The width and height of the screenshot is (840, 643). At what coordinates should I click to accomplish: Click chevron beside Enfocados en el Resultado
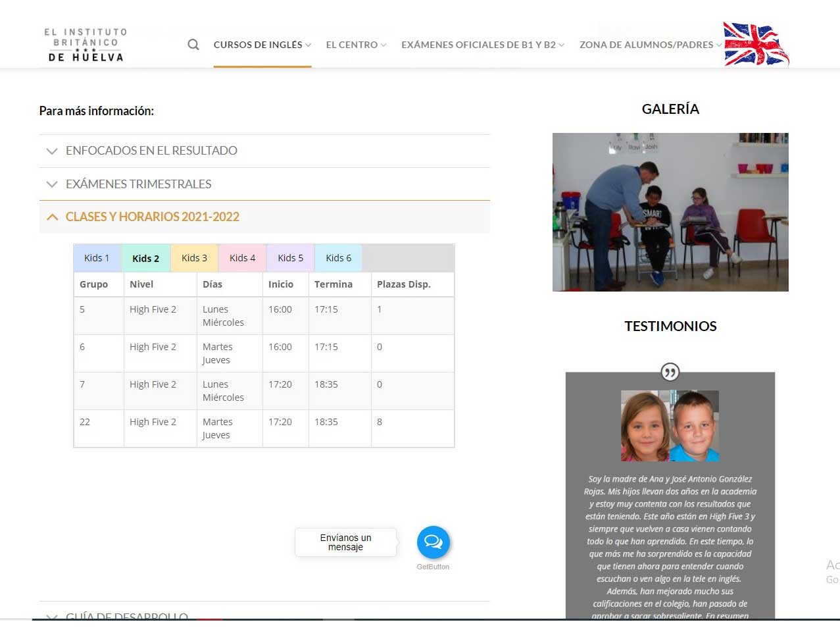coord(52,151)
